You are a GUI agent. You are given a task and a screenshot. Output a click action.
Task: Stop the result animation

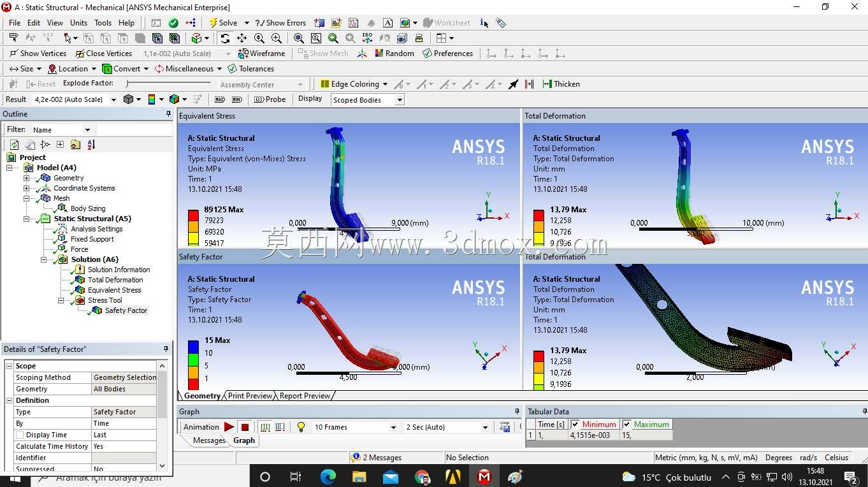pos(245,427)
